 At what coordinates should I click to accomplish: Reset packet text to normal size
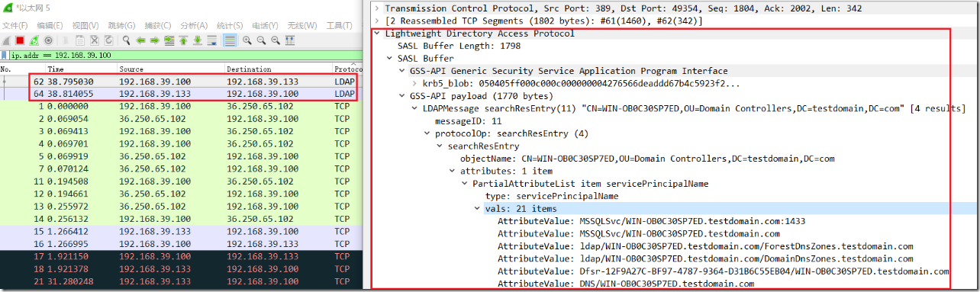pyautogui.click(x=276, y=40)
